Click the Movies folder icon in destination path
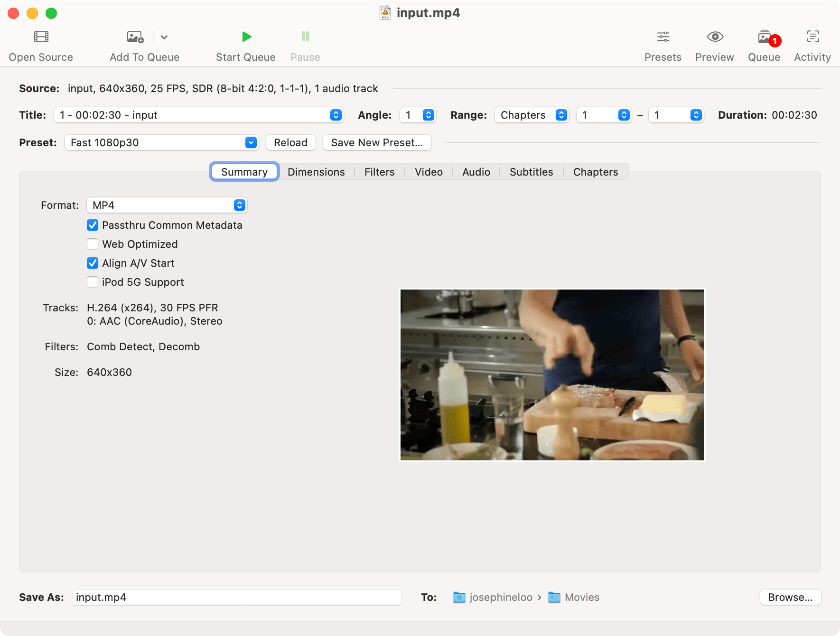This screenshot has height=636, width=840. pyautogui.click(x=554, y=597)
